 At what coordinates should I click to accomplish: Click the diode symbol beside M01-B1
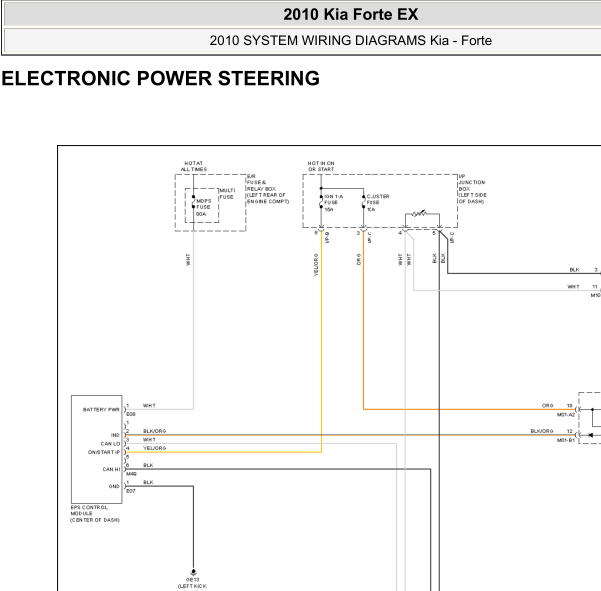(x=590, y=435)
